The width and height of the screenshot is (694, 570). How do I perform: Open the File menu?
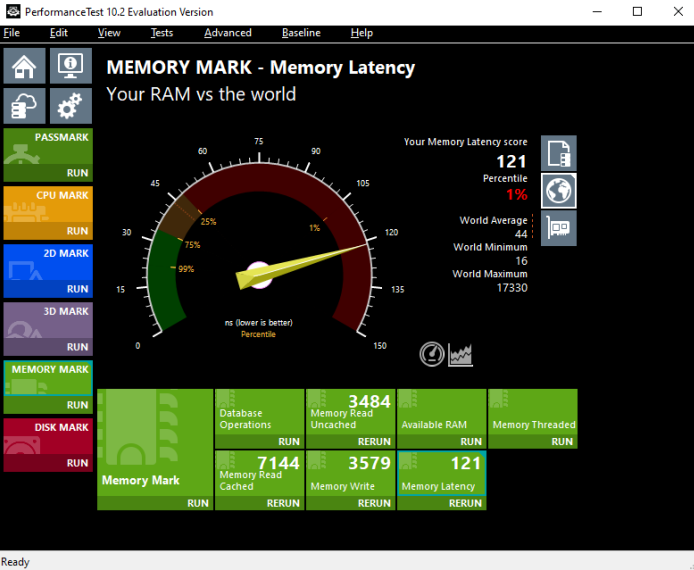[12, 33]
